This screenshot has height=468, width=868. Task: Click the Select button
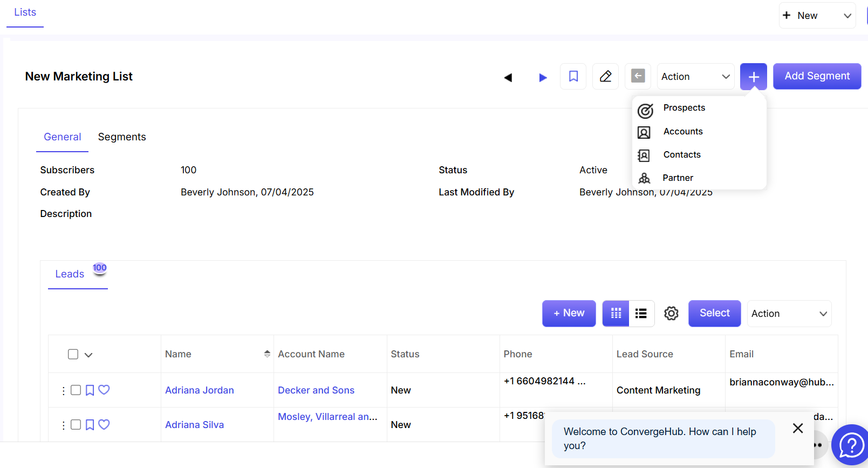click(714, 313)
